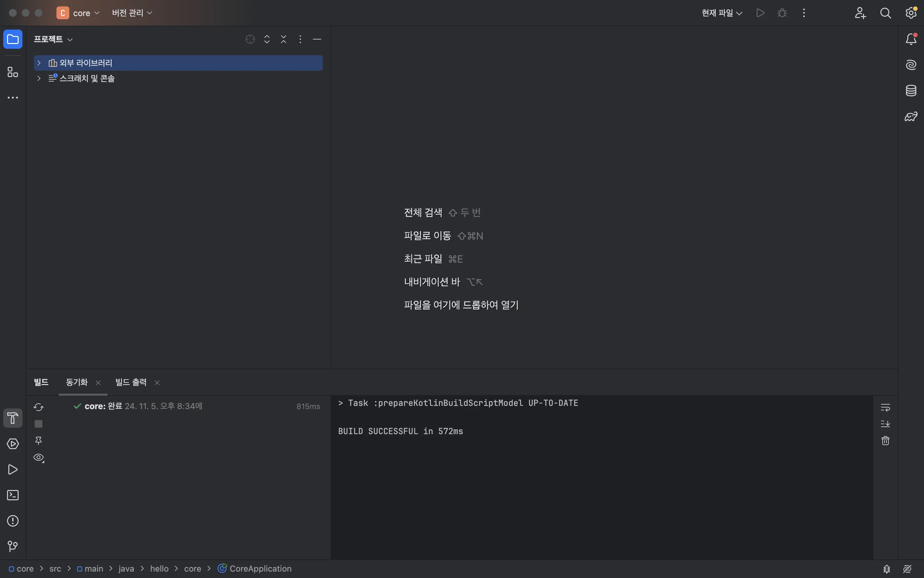Click the Run play button in toolbar
The image size is (924, 578).
[760, 13]
